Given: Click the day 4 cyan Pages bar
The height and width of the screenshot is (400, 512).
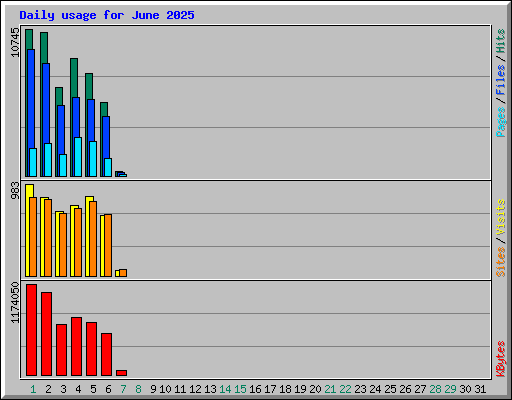Looking at the screenshot, I should [x=78, y=157].
